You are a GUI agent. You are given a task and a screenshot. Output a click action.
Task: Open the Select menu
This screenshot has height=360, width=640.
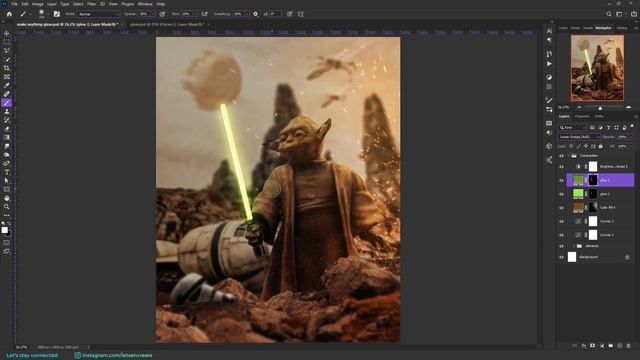(x=78, y=4)
